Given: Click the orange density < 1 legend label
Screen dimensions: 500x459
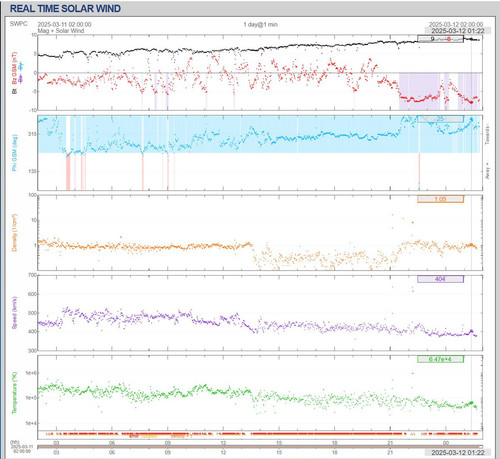Looking at the screenshot, I should pyautogui.click(x=182, y=436).
